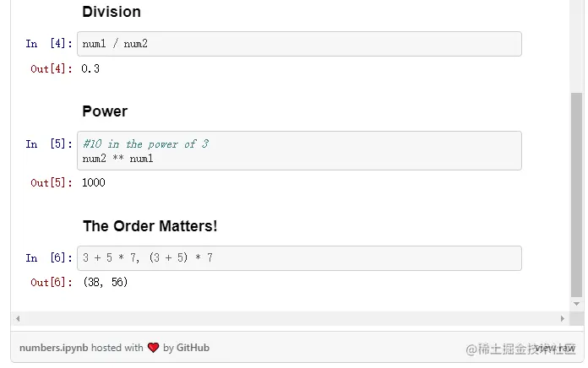The height and width of the screenshot is (368, 588).
Task: Click the horizontal scrollbar track
Action: 287,319
